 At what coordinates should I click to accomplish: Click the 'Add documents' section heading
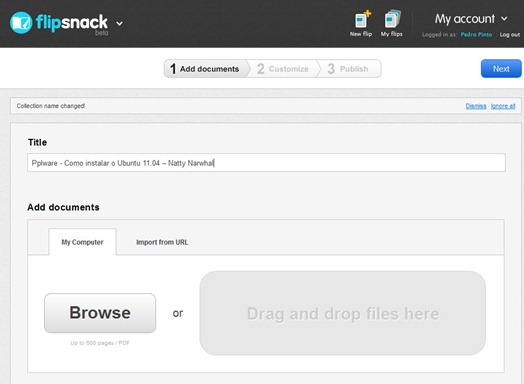[x=63, y=207]
